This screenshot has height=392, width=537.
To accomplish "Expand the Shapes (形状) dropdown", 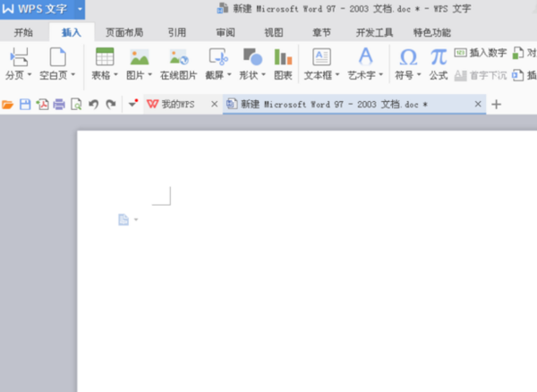I will [263, 74].
